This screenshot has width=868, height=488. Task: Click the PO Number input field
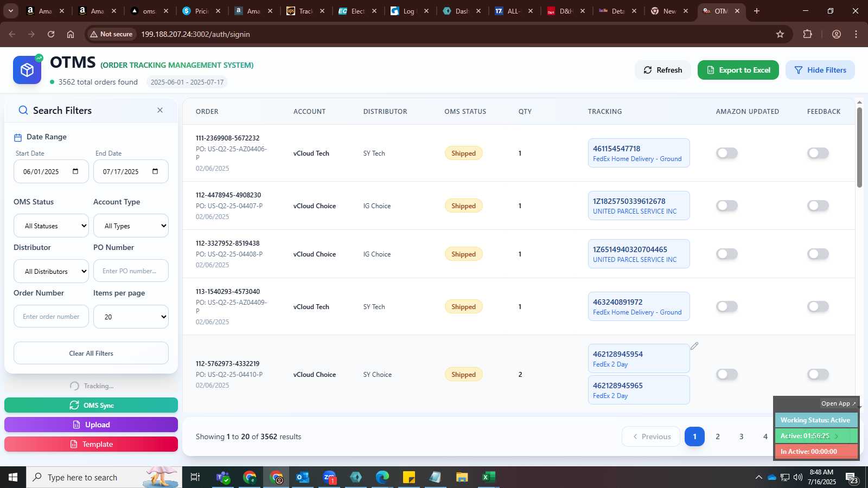pyautogui.click(x=131, y=271)
